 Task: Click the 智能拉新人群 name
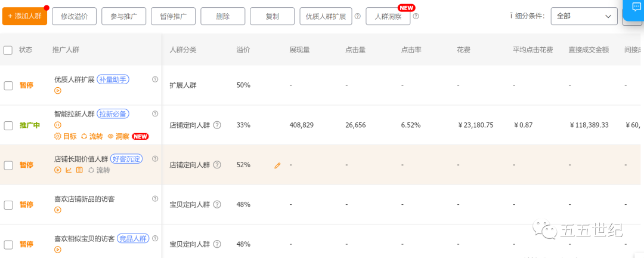[x=75, y=114]
